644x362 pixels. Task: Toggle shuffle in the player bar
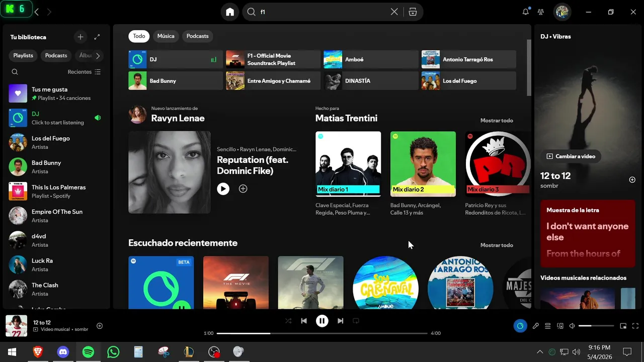[x=288, y=321]
